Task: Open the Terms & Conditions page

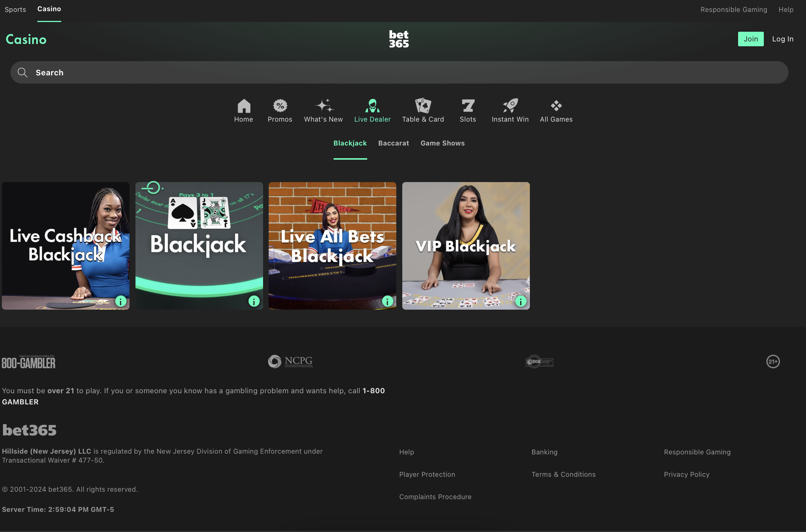Action: pos(563,474)
